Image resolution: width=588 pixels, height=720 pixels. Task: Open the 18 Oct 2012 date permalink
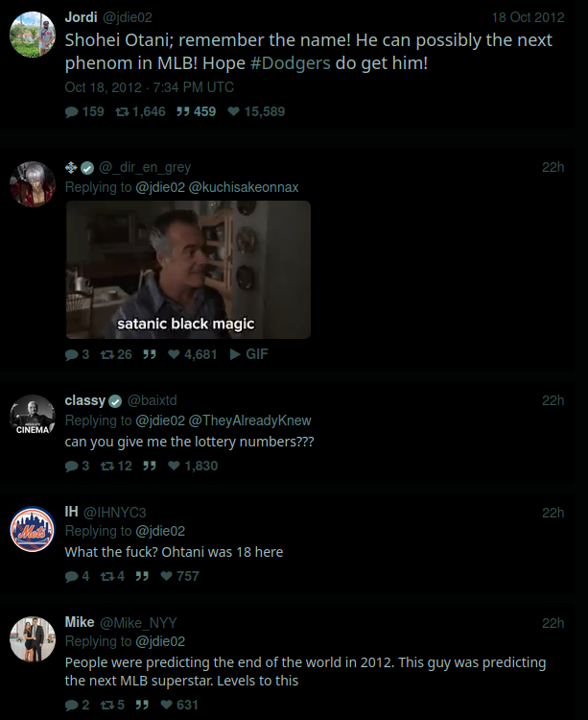(528, 17)
